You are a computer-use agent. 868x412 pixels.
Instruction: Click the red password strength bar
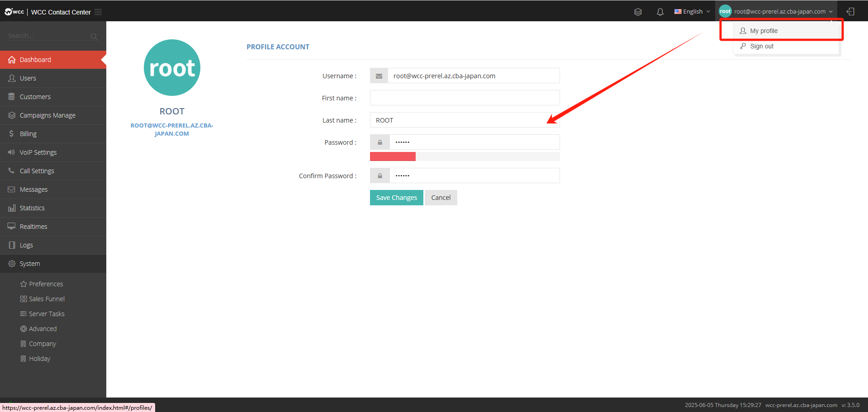point(393,156)
